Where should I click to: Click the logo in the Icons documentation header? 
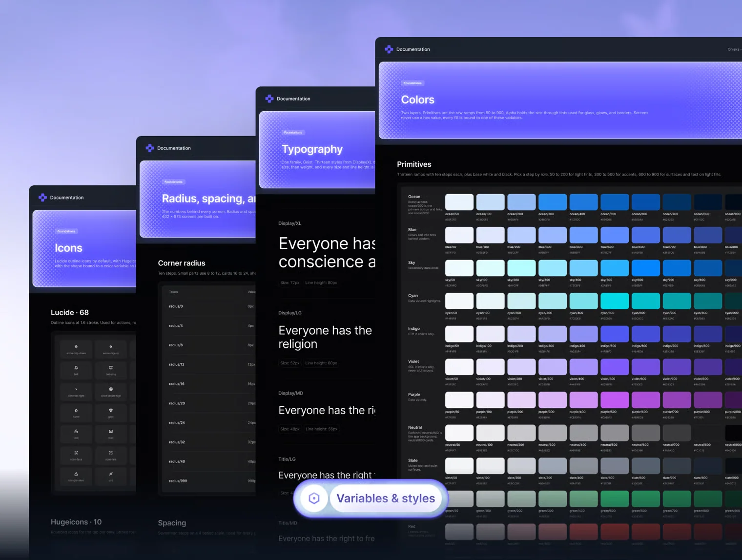(x=42, y=198)
